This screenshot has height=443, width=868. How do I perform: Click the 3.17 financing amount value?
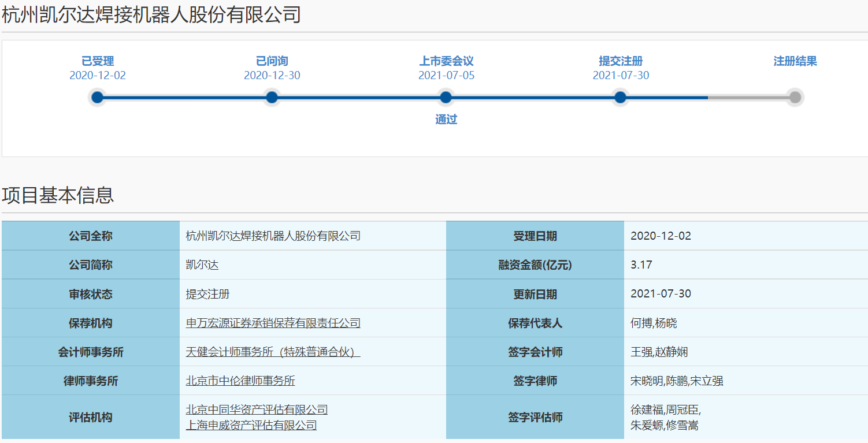click(x=641, y=265)
